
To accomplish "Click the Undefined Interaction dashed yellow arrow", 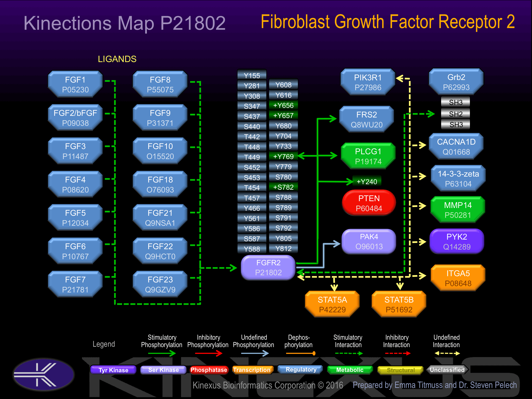I will pos(447,353).
